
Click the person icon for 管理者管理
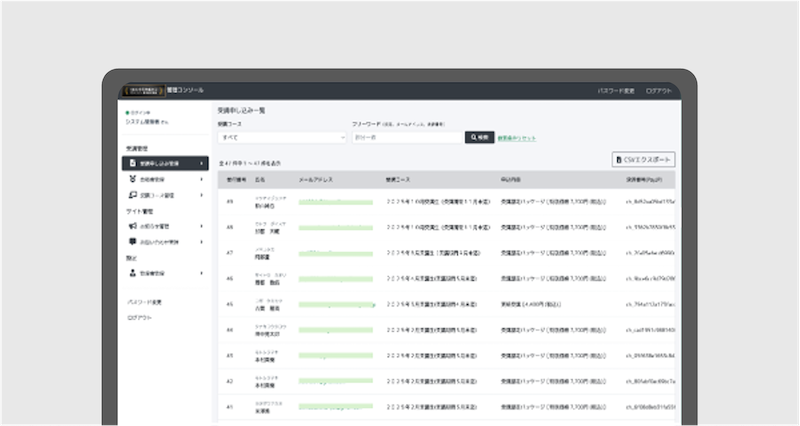click(x=133, y=273)
